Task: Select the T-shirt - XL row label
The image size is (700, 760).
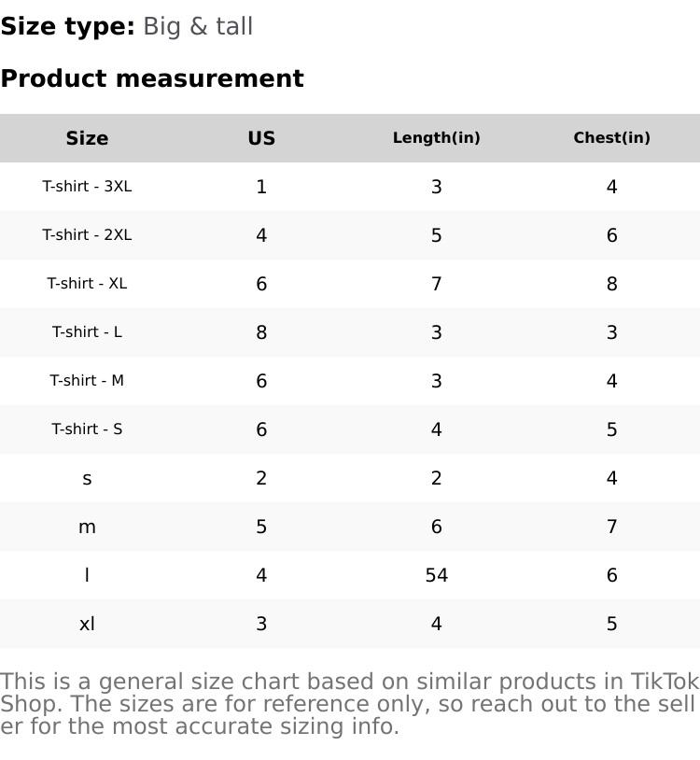Action: pyautogui.click(x=87, y=284)
